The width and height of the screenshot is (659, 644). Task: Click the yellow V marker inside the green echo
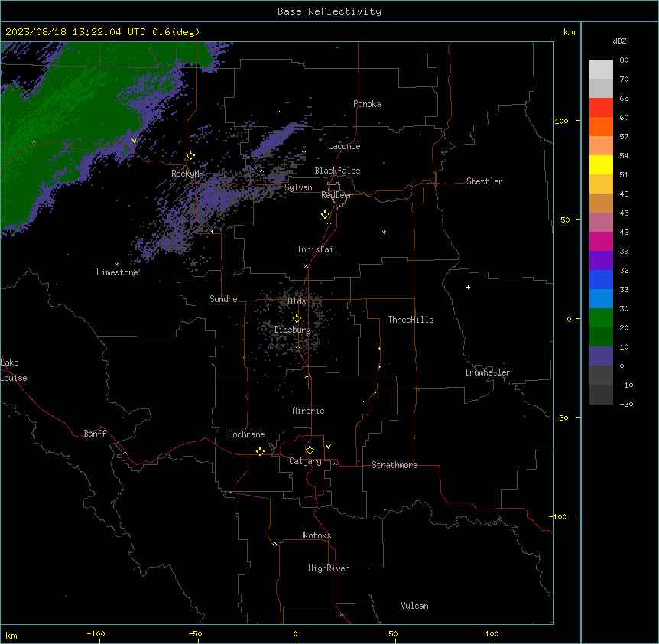pos(134,141)
